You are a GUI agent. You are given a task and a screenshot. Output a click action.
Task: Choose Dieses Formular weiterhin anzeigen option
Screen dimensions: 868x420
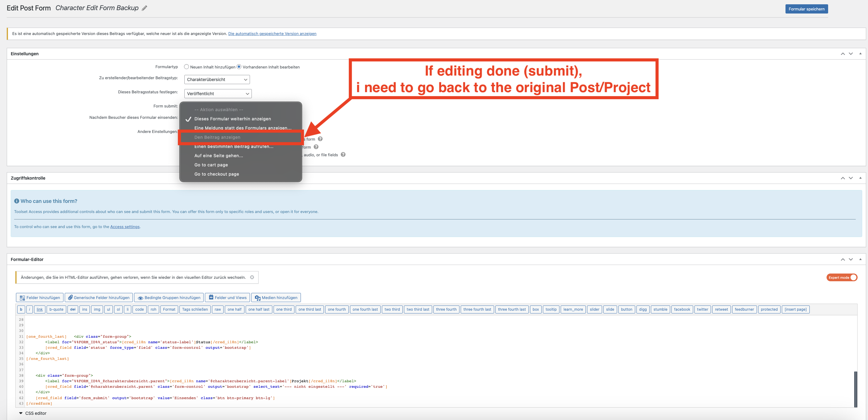point(232,119)
